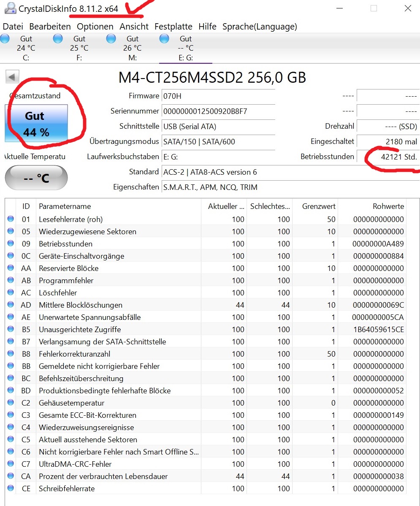The width and height of the screenshot is (420, 506).
Task: Click the Seriennummer field value
Action: (218, 111)
